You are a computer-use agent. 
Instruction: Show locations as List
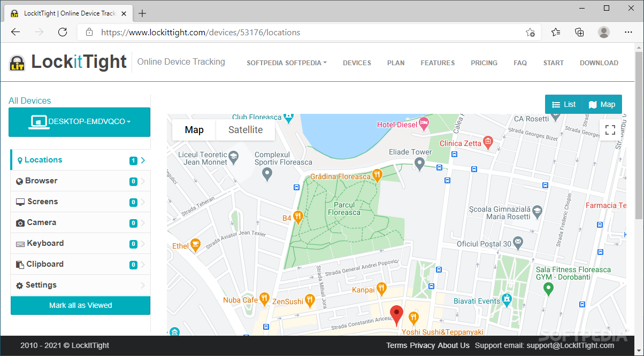[564, 104]
